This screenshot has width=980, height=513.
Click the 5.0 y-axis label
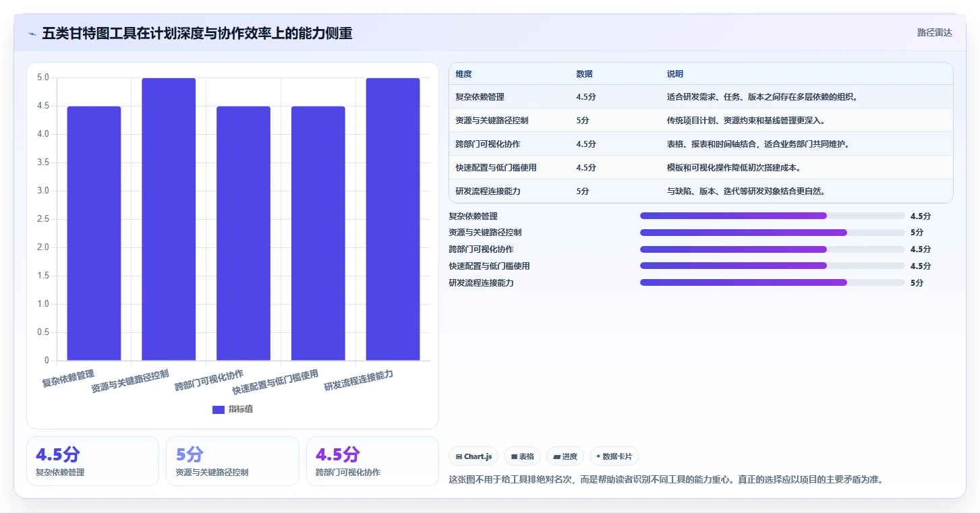coord(42,78)
